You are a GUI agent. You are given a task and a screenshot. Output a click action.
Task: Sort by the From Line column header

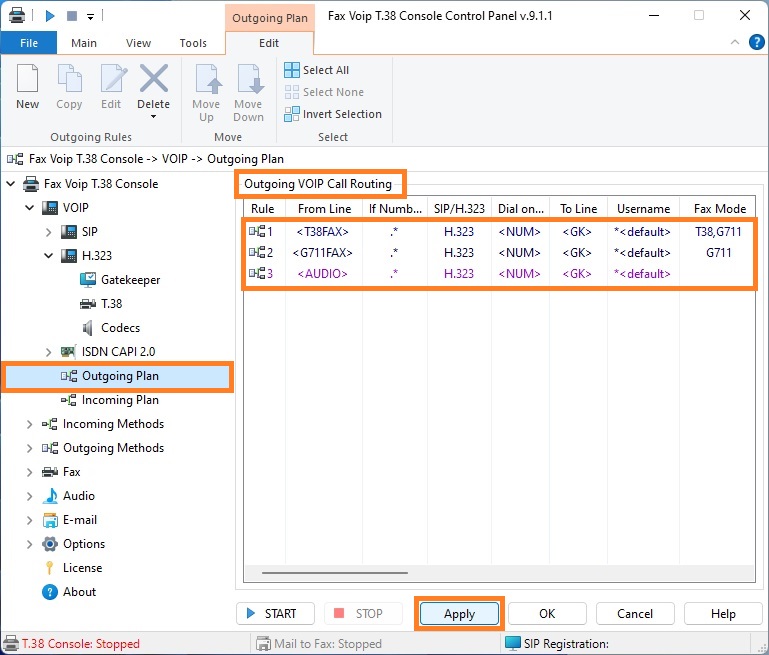324,209
